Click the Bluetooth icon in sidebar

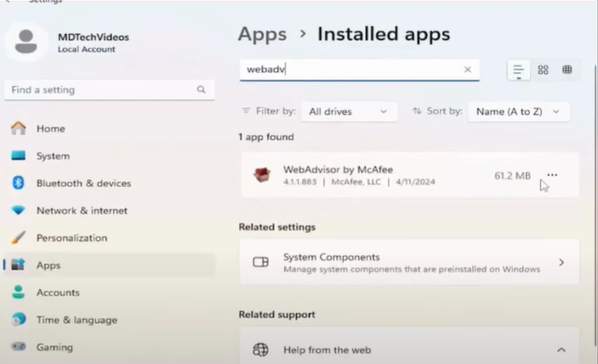click(x=18, y=183)
